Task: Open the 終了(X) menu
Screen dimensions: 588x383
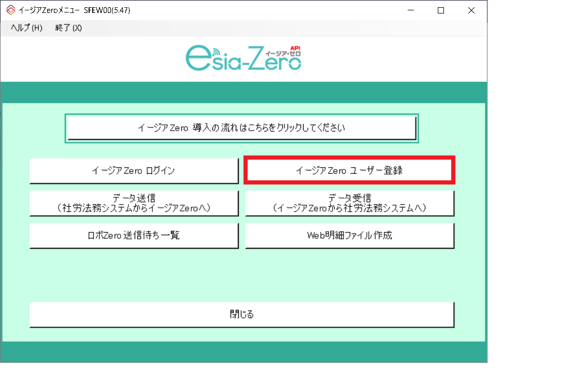Action: [x=68, y=28]
